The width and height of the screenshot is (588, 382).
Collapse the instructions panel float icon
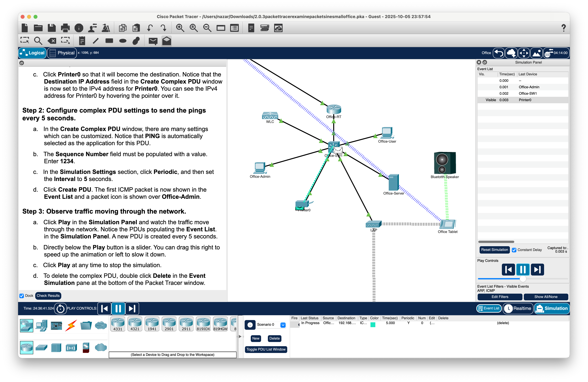[x=22, y=63]
